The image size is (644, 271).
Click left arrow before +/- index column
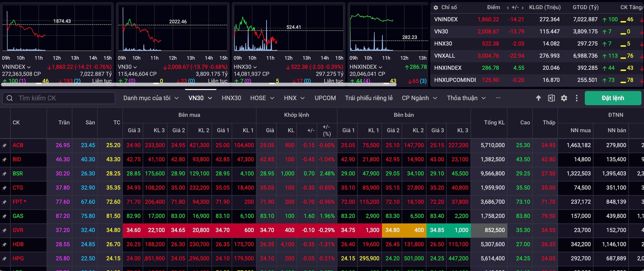(508, 8)
